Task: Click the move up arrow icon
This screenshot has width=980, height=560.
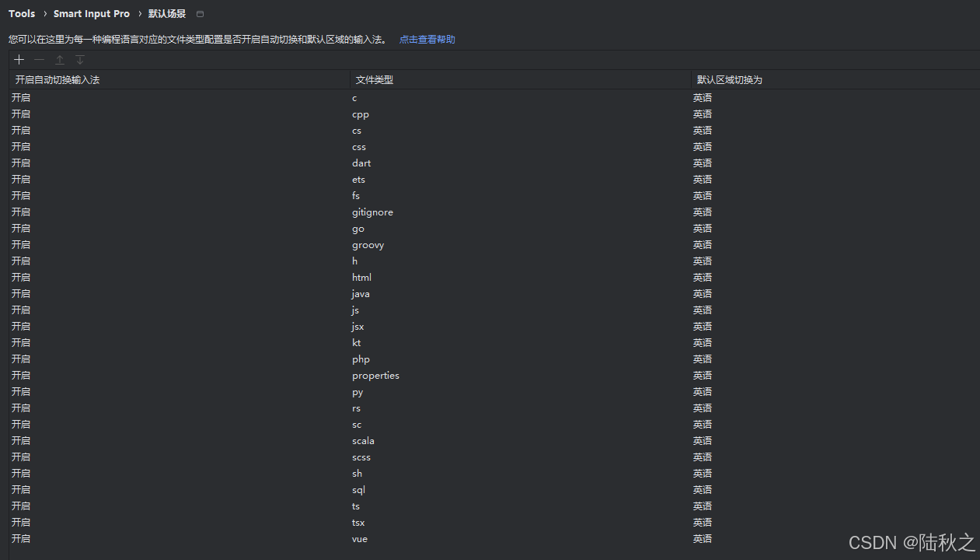Action: (x=60, y=60)
